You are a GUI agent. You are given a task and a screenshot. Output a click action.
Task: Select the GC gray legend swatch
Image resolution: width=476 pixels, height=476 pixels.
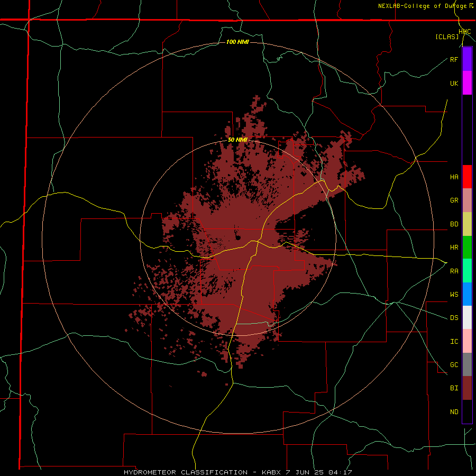[x=467, y=364]
